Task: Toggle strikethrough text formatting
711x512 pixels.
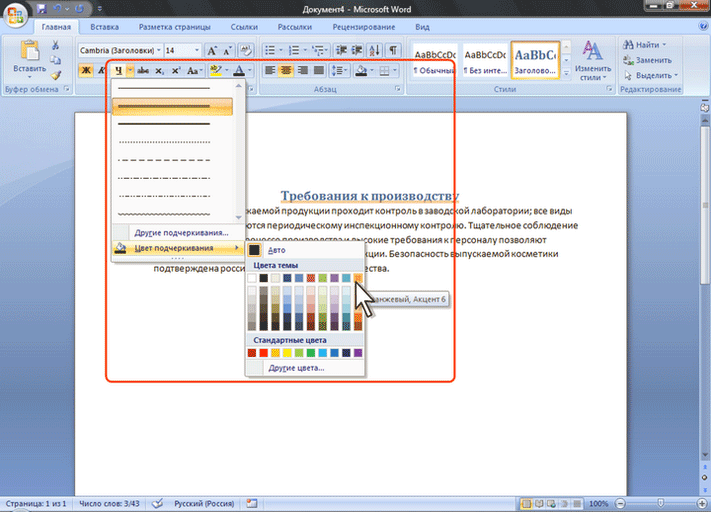Action: pyautogui.click(x=141, y=70)
